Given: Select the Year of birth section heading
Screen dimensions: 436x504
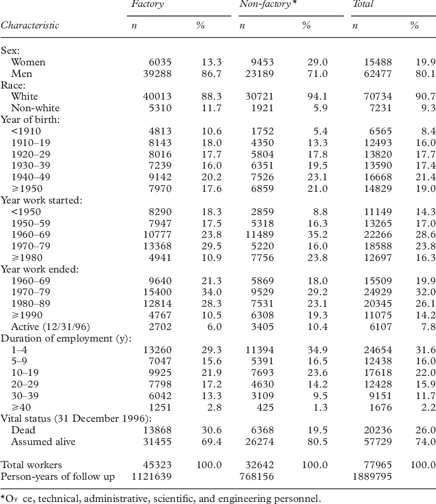Looking at the screenshot, I should click(x=30, y=120).
